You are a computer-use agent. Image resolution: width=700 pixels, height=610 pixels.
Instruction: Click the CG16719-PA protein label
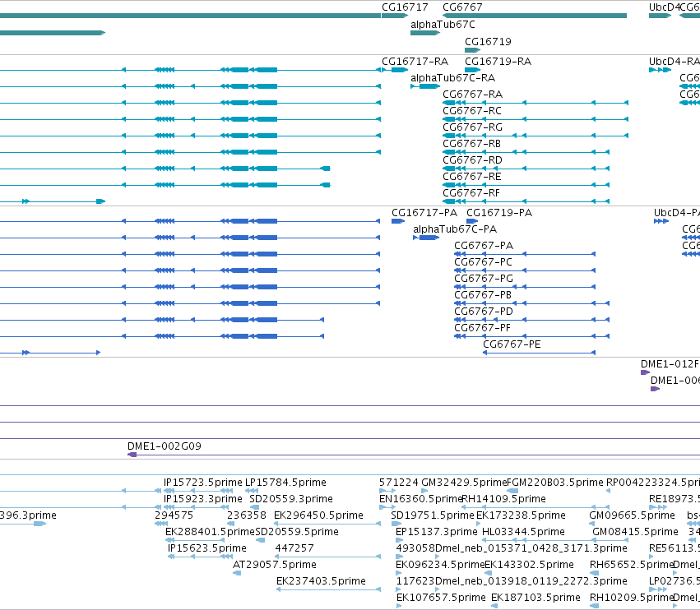pos(499,213)
